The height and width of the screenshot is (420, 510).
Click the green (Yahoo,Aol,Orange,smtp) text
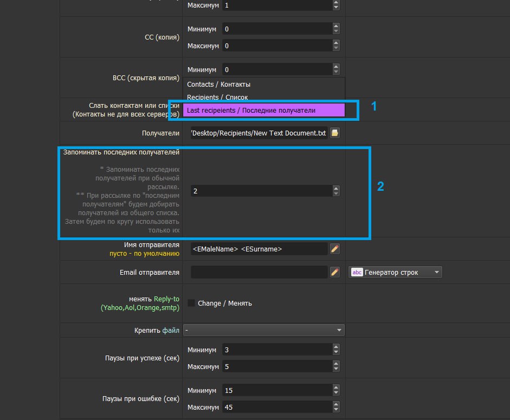[x=140, y=308]
